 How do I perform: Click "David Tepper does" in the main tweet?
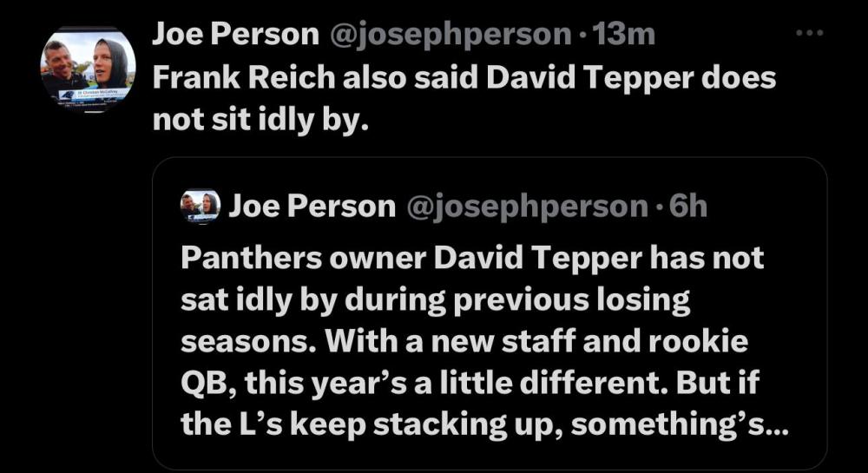point(631,77)
